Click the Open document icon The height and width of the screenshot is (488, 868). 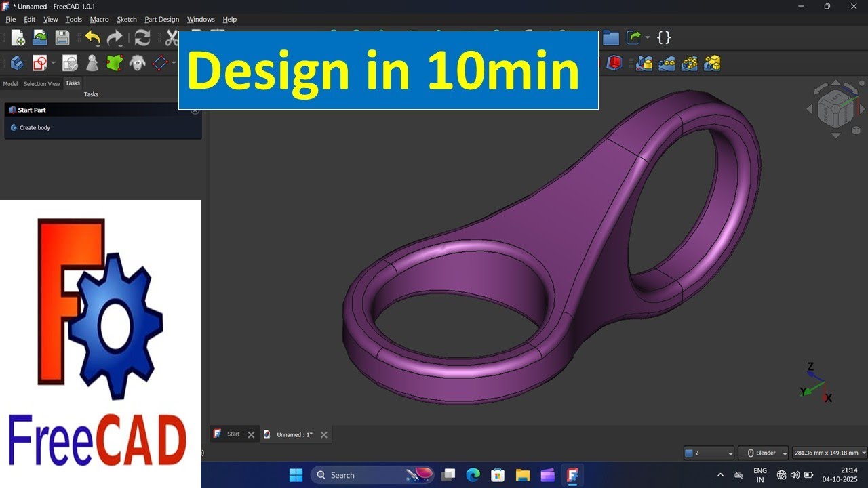pos(40,38)
